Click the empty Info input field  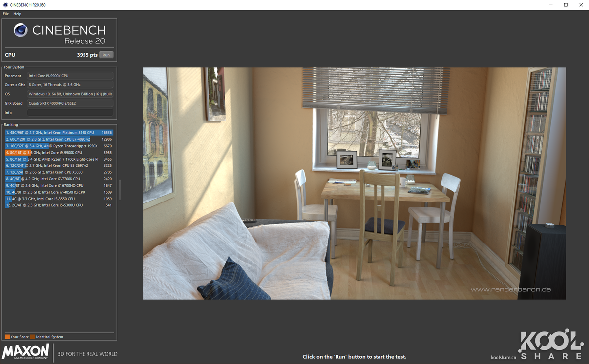click(x=70, y=113)
